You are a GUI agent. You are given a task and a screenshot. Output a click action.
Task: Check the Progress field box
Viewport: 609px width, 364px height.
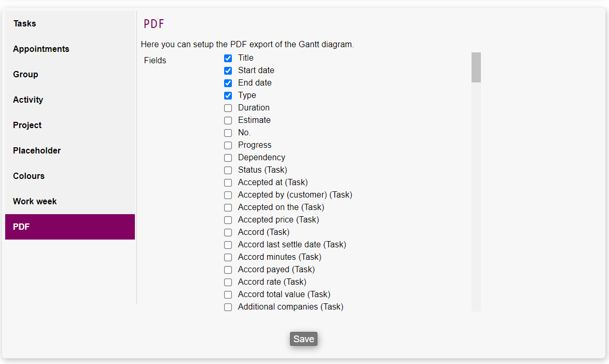point(228,146)
